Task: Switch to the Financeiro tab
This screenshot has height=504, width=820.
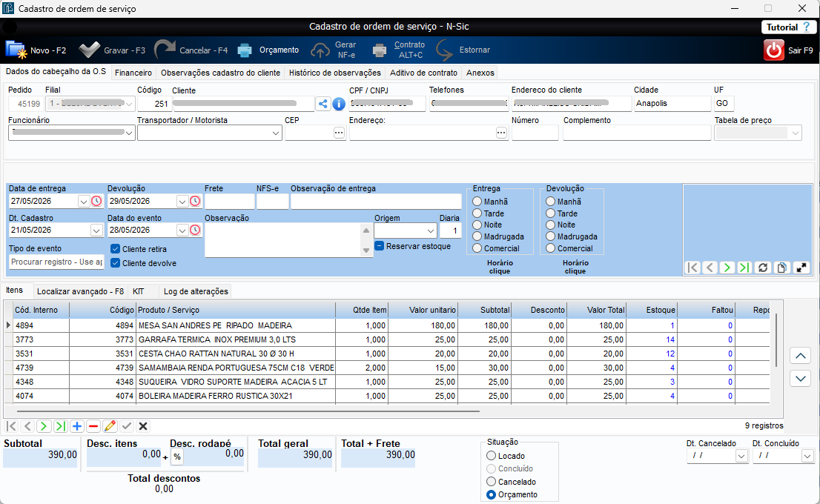Action: pyautogui.click(x=133, y=73)
